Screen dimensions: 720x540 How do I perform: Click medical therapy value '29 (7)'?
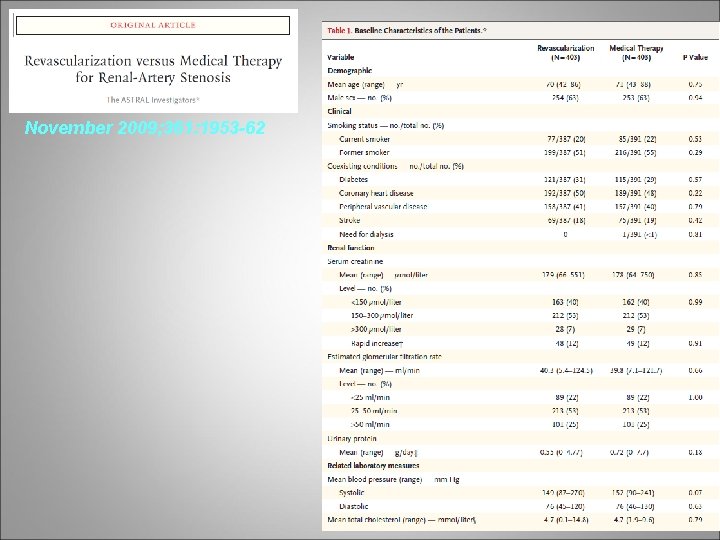pos(636,329)
